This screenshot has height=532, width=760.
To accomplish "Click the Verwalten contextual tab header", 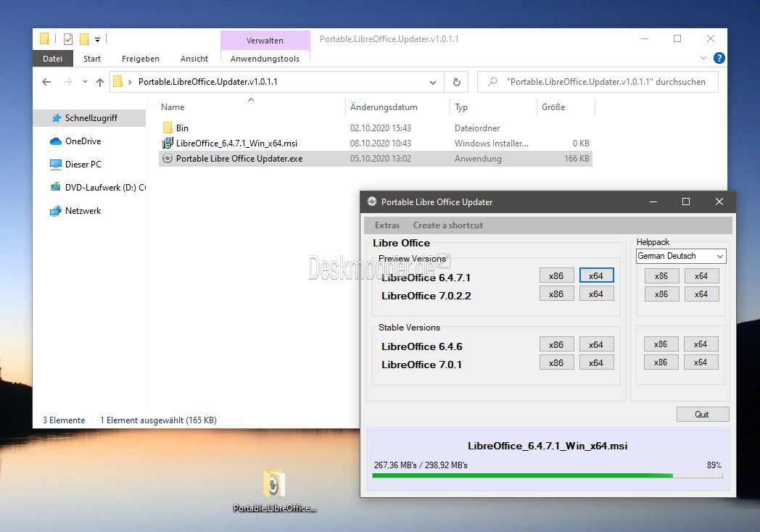I will click(x=265, y=40).
